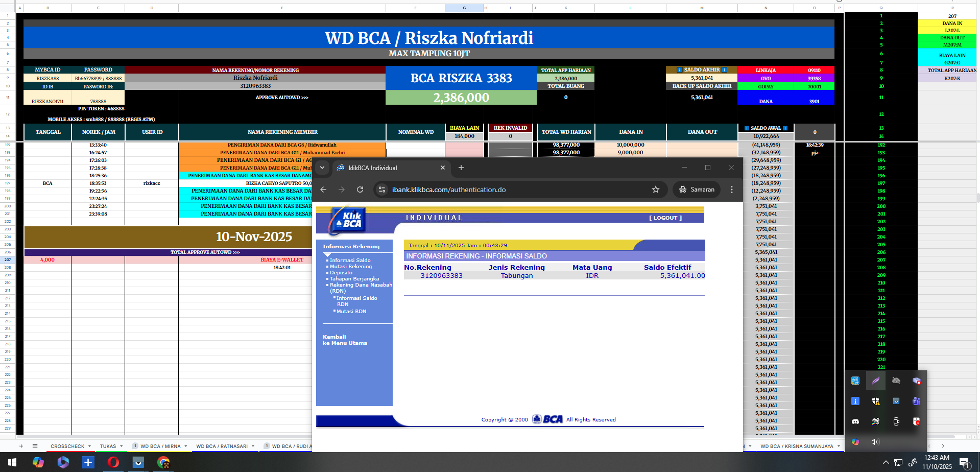Open the TUKAS tab dropdown arrow

pyautogui.click(x=121, y=446)
